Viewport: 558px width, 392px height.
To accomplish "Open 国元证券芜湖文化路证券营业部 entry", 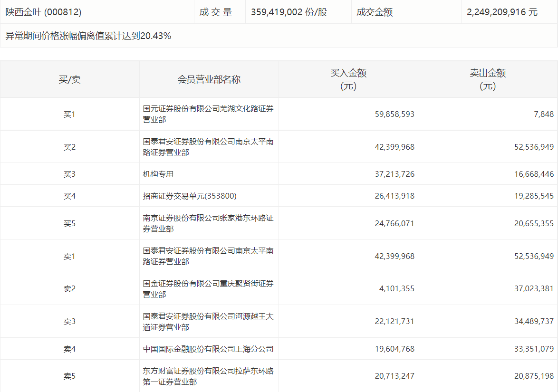I will 208,114.
